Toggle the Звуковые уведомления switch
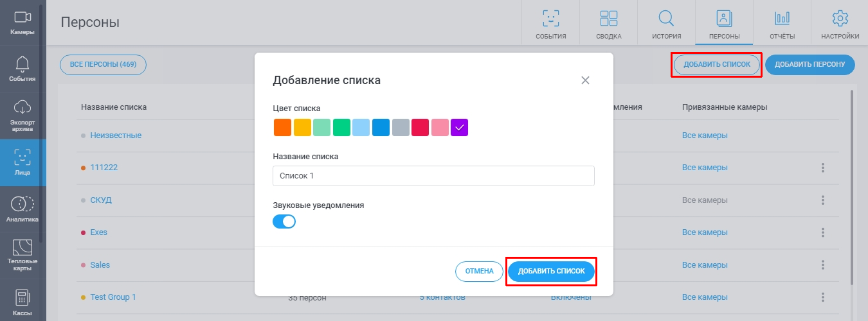Screen dimensions: 868x321 [x=284, y=221]
